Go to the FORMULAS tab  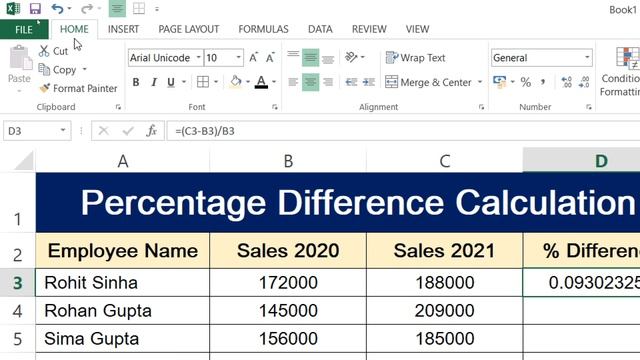(263, 29)
